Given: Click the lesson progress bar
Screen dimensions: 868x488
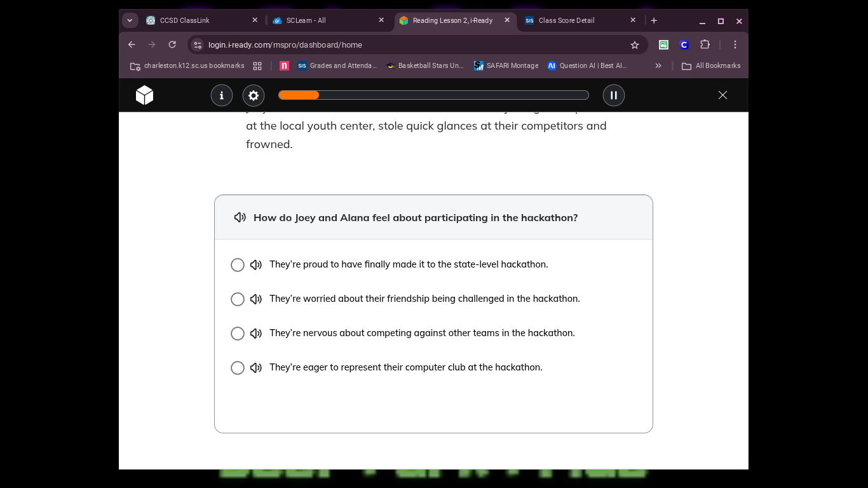Looking at the screenshot, I should click(x=433, y=95).
